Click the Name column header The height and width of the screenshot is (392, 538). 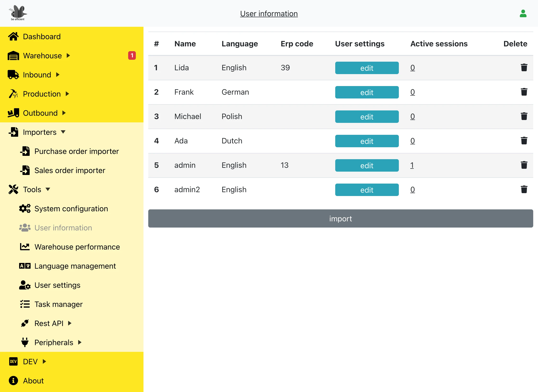(x=185, y=44)
